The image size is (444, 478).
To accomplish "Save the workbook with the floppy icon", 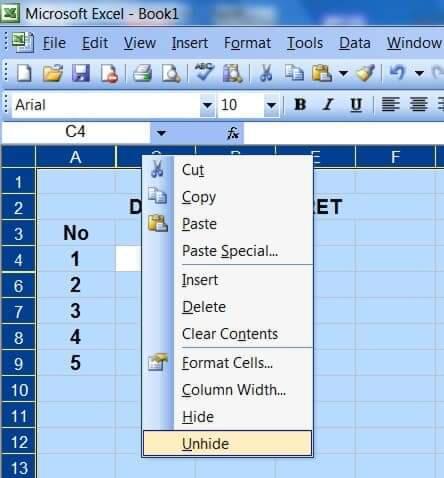I will (81, 73).
